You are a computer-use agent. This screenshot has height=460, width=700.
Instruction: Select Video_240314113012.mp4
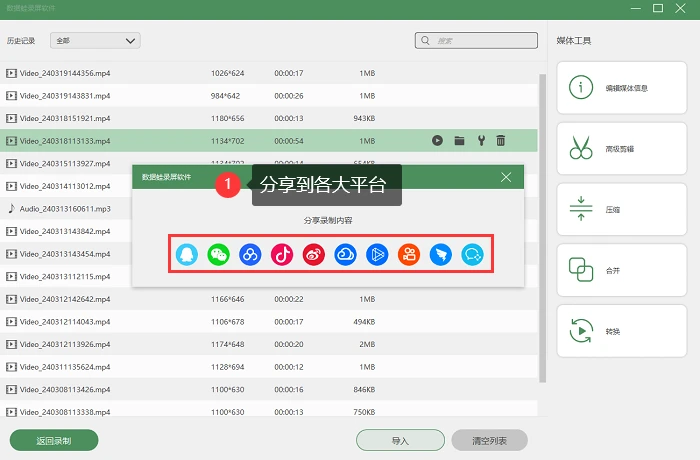pos(65,186)
